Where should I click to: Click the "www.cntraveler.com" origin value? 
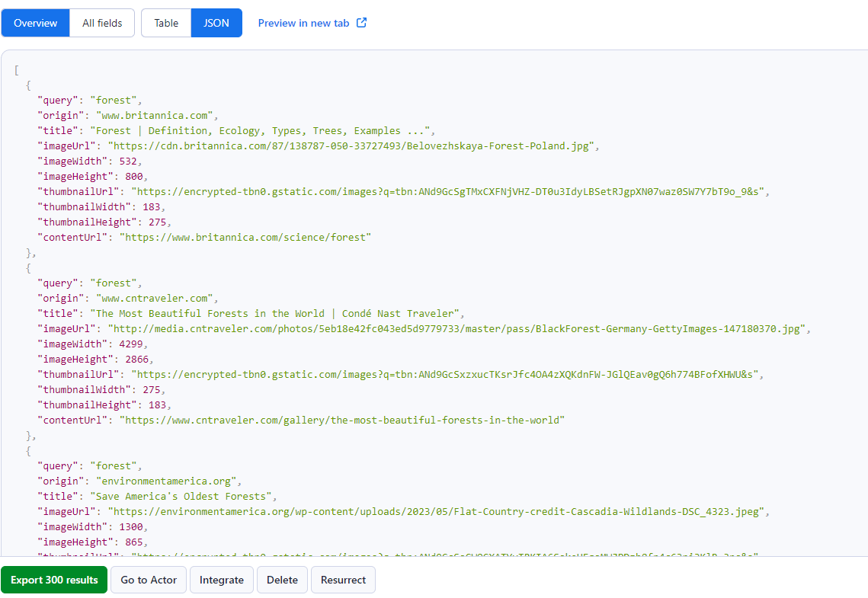(155, 298)
